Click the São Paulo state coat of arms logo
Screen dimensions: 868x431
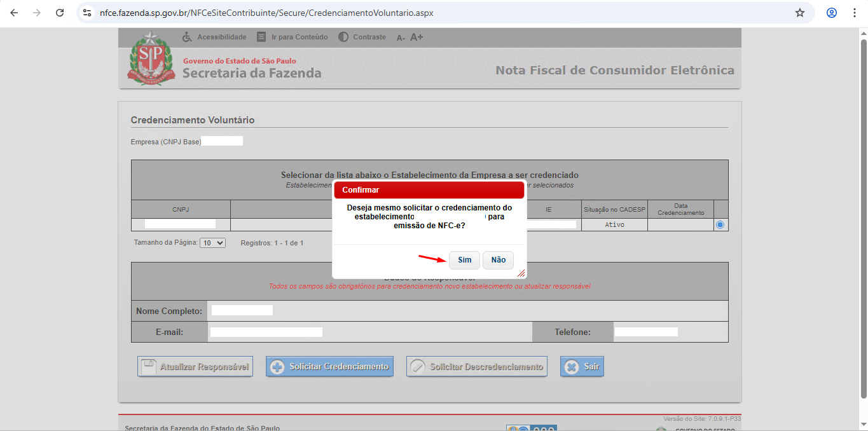151,59
